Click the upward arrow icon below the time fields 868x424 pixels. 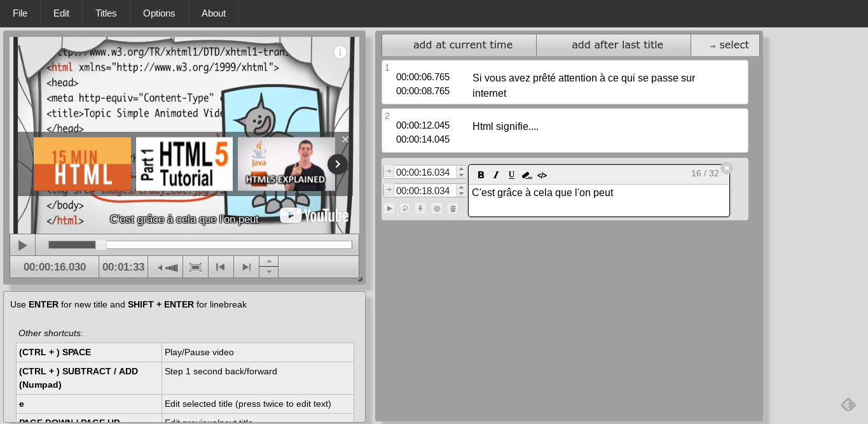pos(420,208)
